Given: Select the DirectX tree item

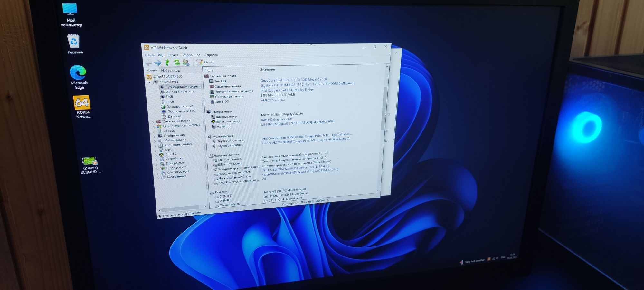Looking at the screenshot, I should click(168, 154).
